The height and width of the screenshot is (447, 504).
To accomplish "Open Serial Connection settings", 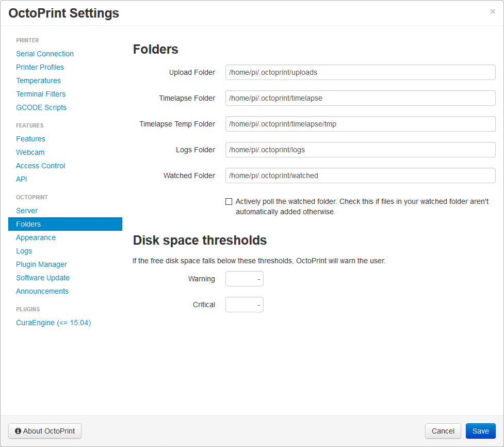I will [x=45, y=54].
